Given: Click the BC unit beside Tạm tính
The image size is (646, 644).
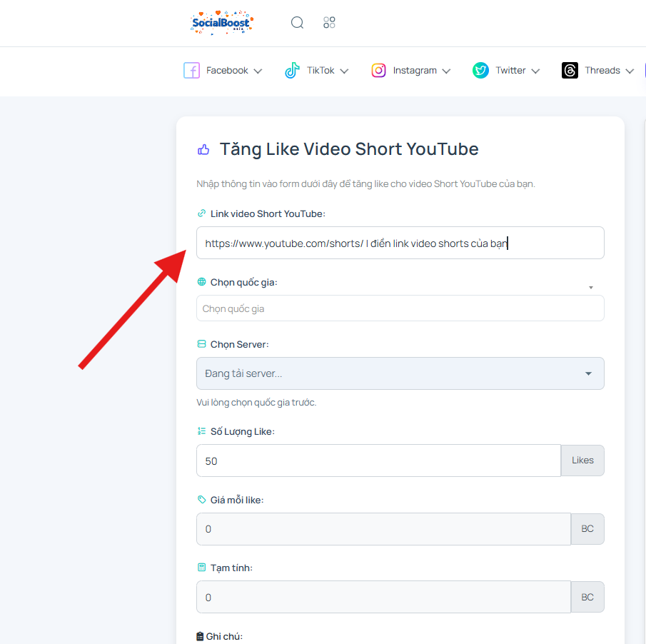Looking at the screenshot, I should point(587,597).
